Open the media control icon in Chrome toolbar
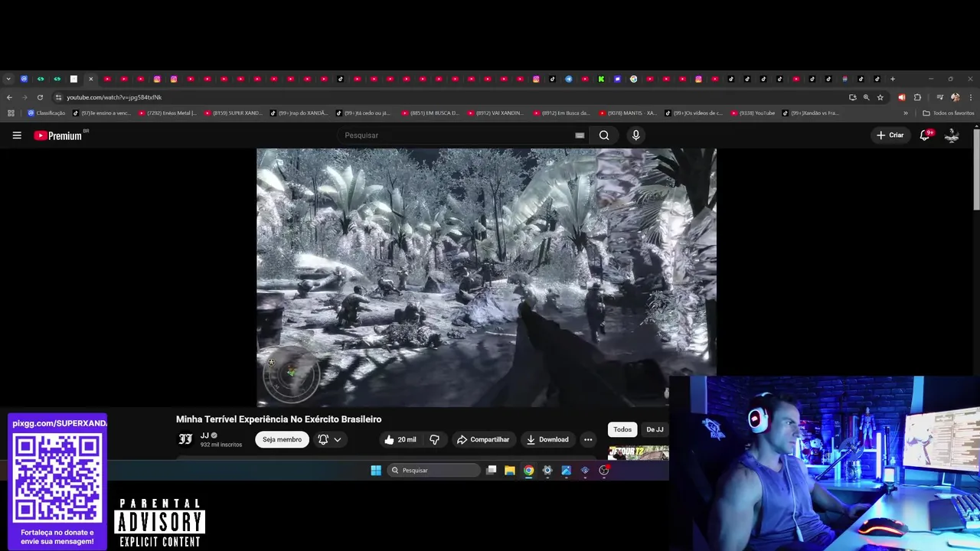 coord(939,97)
